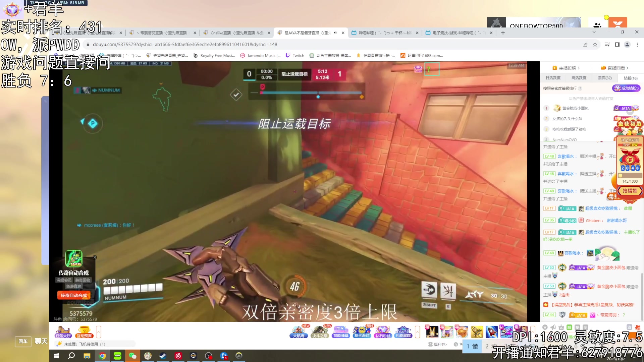The height and width of the screenshot is (362, 644).
Task: Close the 传奇自动合成 ad popup
Action: [95, 257]
